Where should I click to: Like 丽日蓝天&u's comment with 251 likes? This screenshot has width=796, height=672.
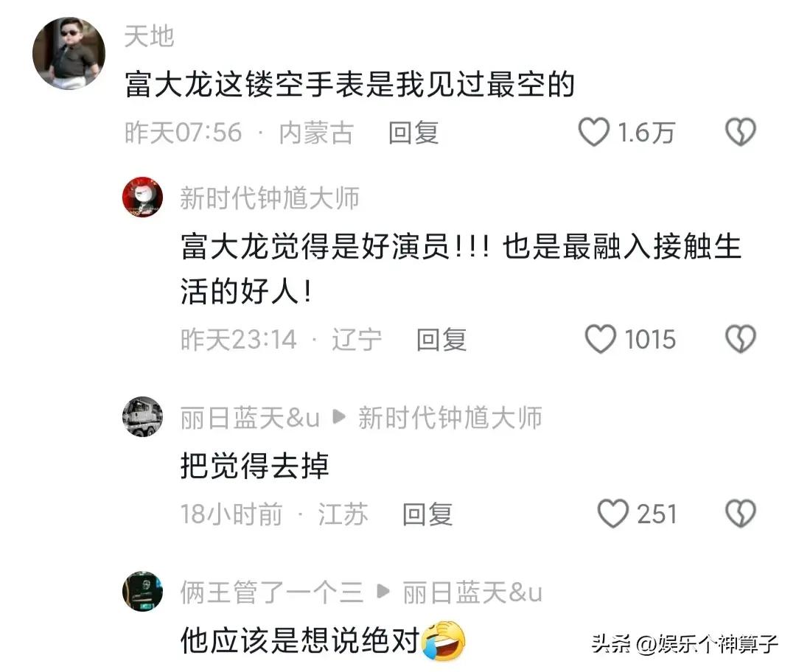click(x=612, y=514)
